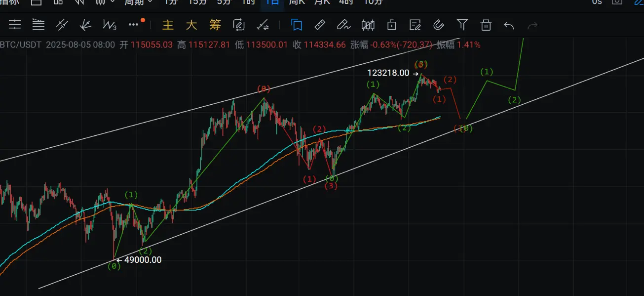Screen dimensions: 644x296
Task: Expand the chart type dropdown arrow
Action: [113, 2]
